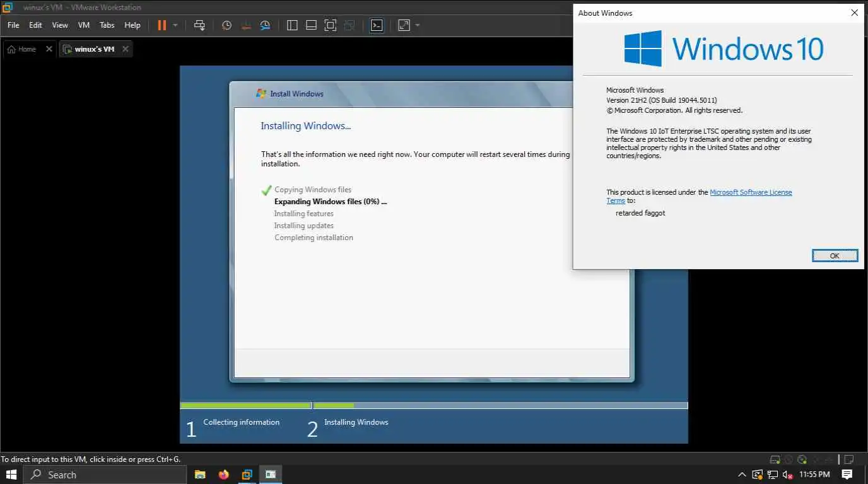The image size is (868, 484).
Task: Close the winux's VM tab
Action: click(126, 49)
